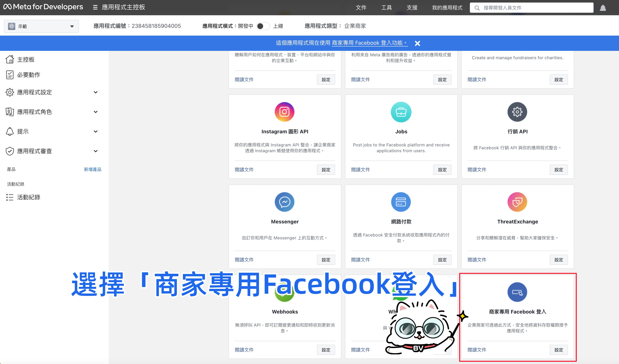Click 設定 on the Messenger card
Image resolution: width=619 pixels, height=364 pixels.
tap(326, 260)
